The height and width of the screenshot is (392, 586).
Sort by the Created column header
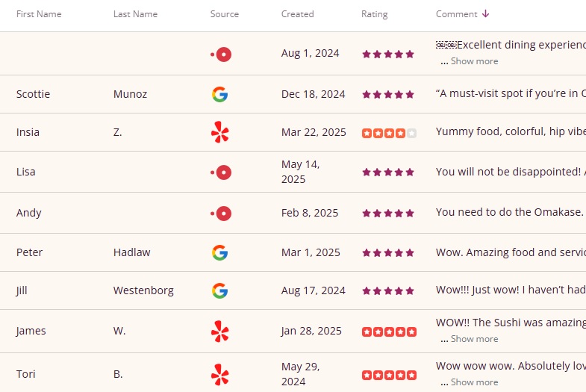coord(297,14)
